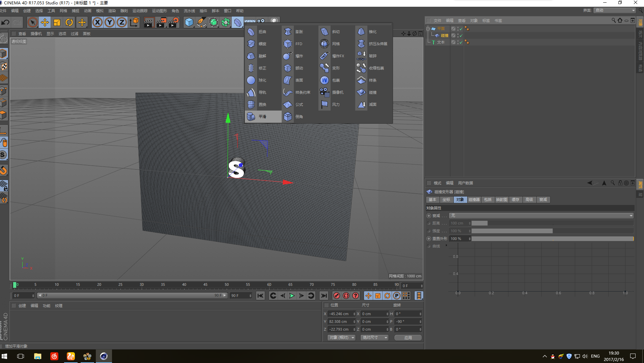
Task: Click the X position value stepper
Action: (x=354, y=314)
